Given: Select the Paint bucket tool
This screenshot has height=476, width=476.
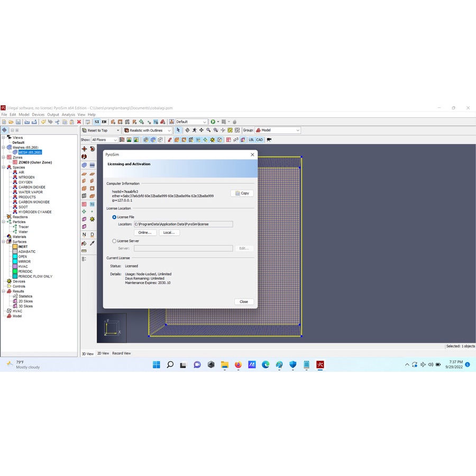Looking at the screenshot, I should (84, 243).
